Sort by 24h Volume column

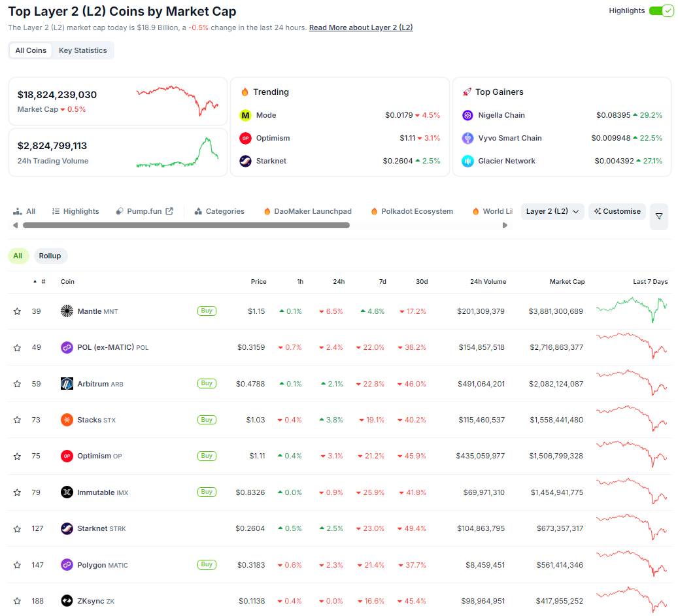click(x=488, y=282)
